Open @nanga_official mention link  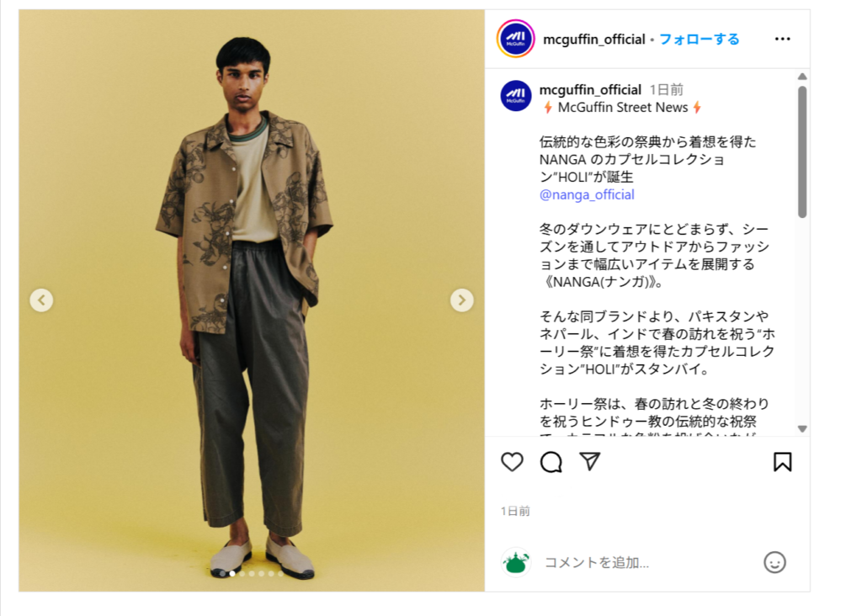(x=587, y=194)
